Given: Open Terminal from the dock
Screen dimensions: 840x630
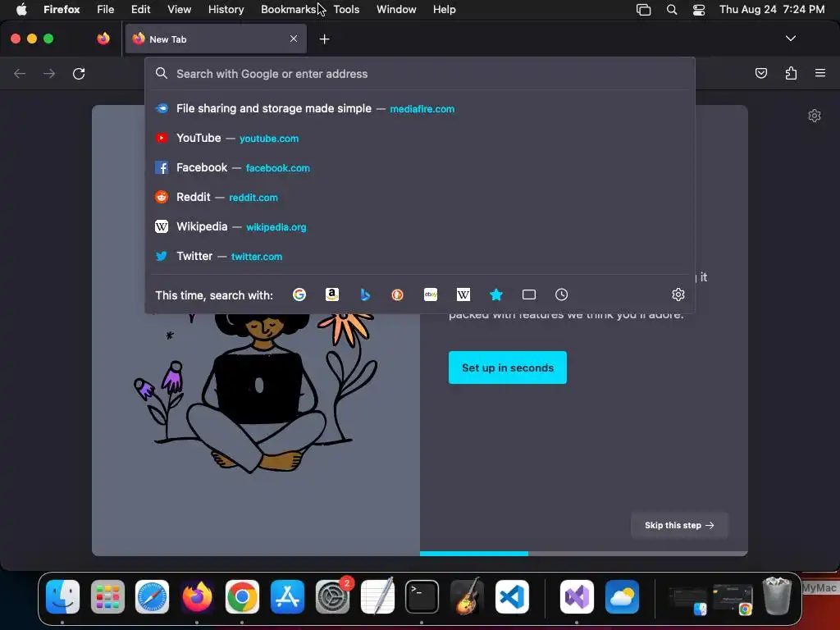Looking at the screenshot, I should coord(422,597).
